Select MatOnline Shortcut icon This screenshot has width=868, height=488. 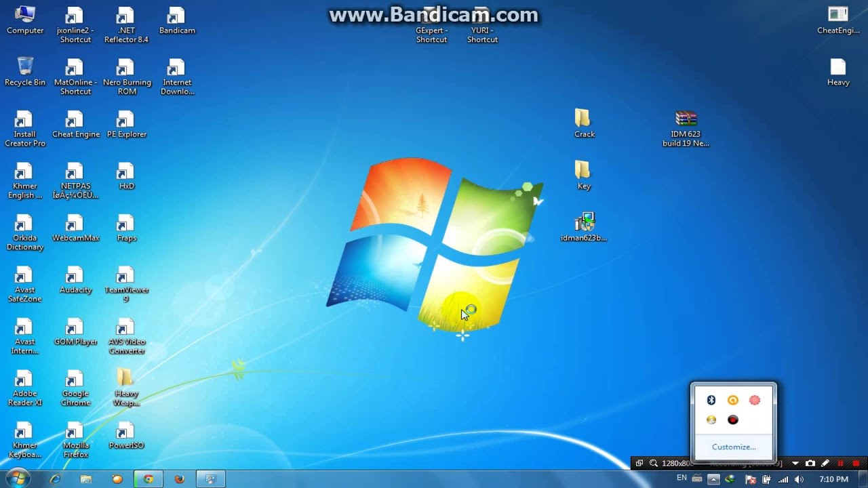(x=75, y=77)
